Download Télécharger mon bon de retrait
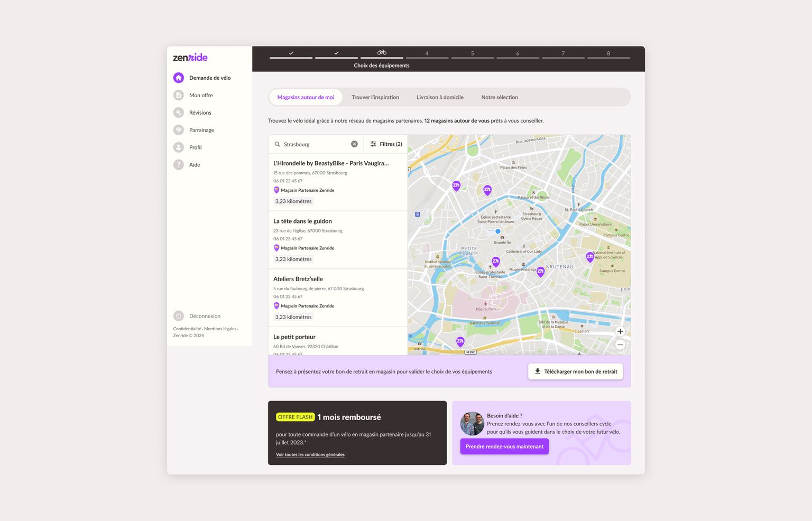Viewport: 812px width, 521px height. 576,371
